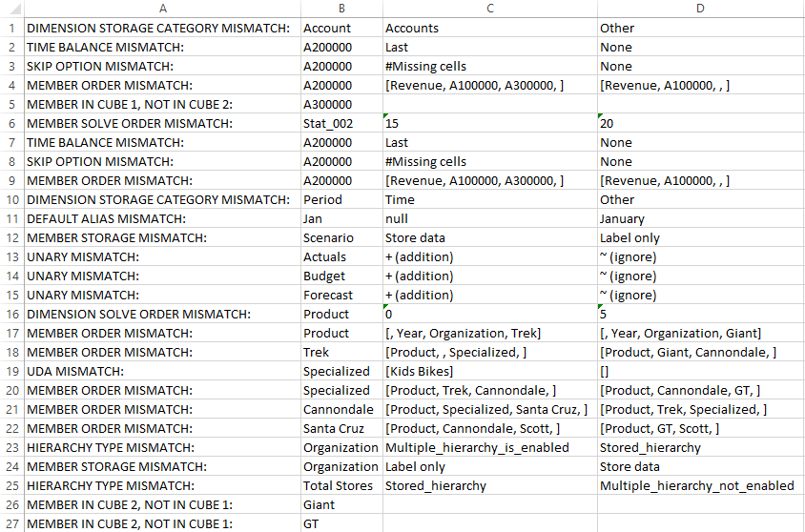Click the 'Budget' cell
Image resolution: width=805 pixels, height=532 pixels.
coord(341,276)
